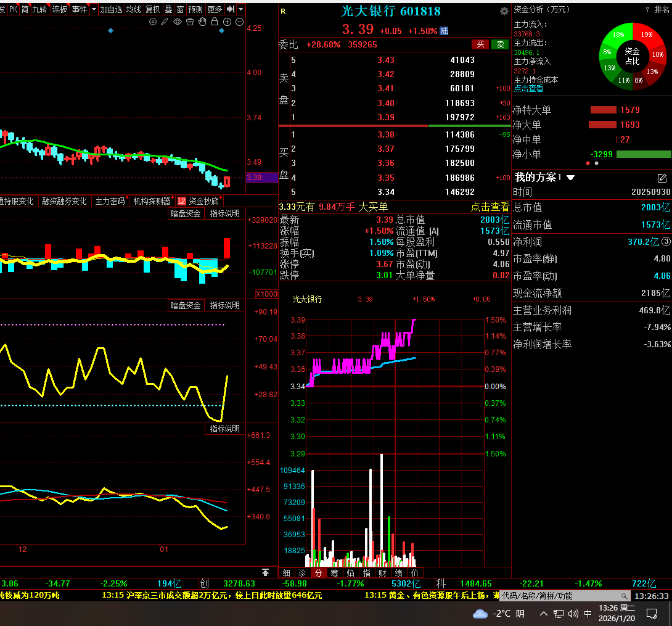Open settings gear beside 光大银行 title
The image size is (672, 626).
[x=504, y=11]
